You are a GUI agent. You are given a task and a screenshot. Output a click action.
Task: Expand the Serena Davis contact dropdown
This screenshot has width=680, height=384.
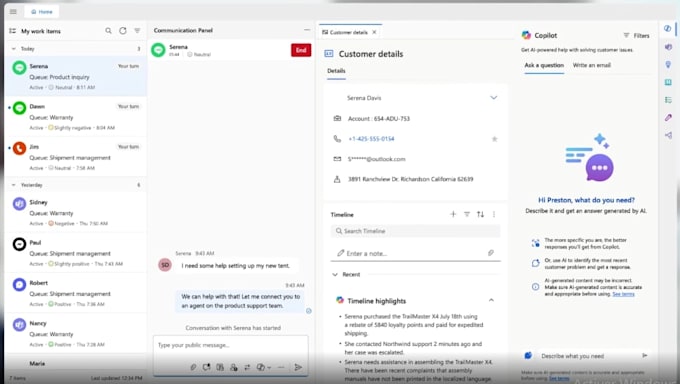[494, 98]
